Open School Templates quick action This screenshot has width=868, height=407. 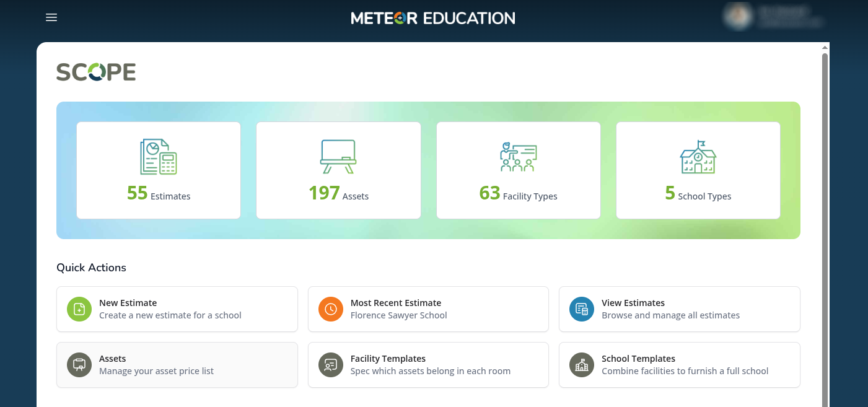point(680,365)
